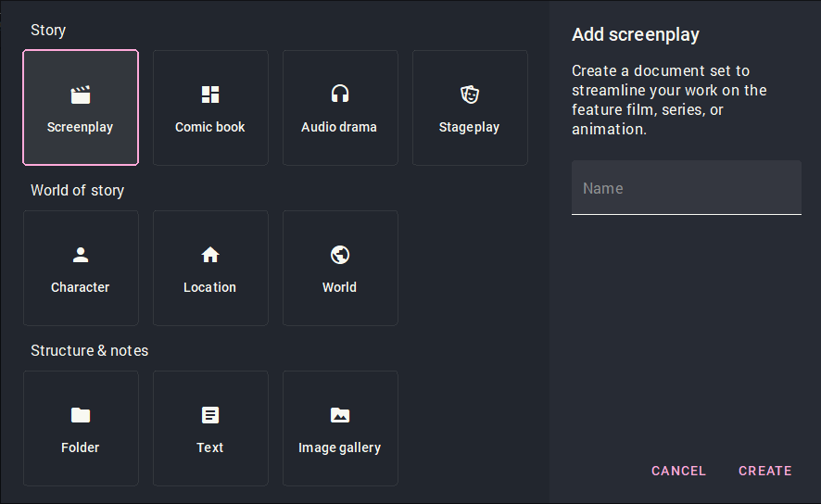Viewport: 821px width, 504px height.
Task: Click the 'Create a document set' description
Action: tap(669, 99)
